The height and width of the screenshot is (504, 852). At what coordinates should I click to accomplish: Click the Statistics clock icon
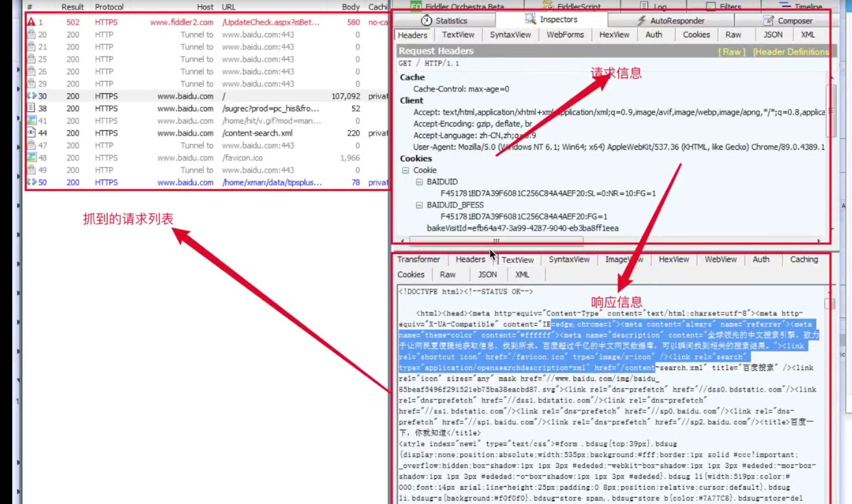[x=426, y=20]
